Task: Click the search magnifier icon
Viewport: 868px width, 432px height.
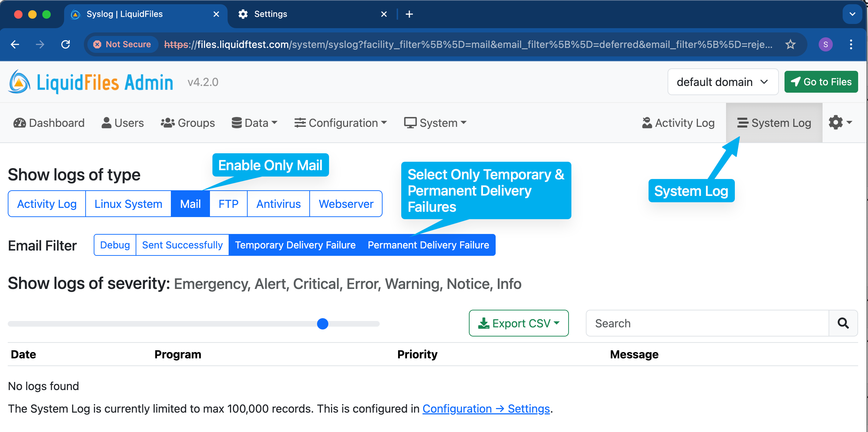Action: [x=843, y=323]
